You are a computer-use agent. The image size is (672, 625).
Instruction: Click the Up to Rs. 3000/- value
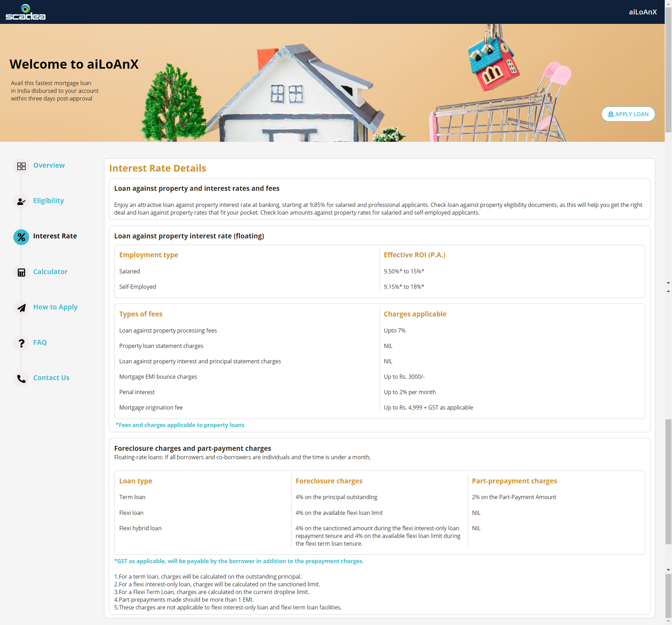point(404,377)
